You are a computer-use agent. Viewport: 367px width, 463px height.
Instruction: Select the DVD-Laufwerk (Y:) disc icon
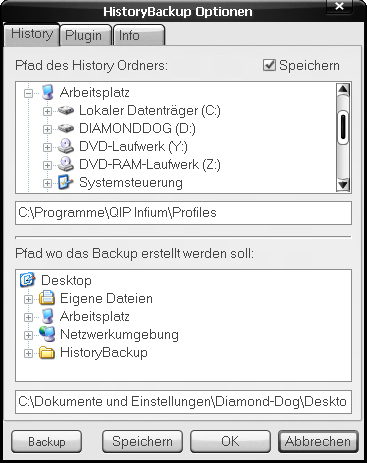pos(66,146)
